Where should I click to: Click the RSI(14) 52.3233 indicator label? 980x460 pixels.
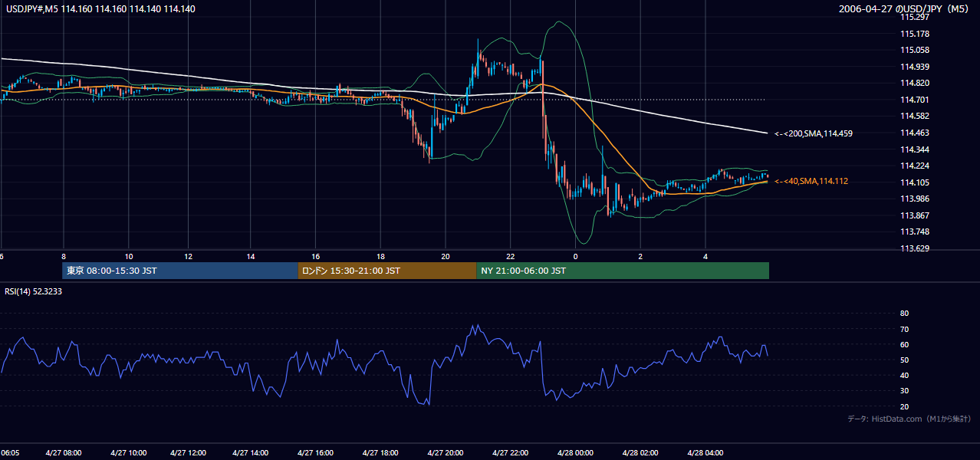[x=34, y=291]
